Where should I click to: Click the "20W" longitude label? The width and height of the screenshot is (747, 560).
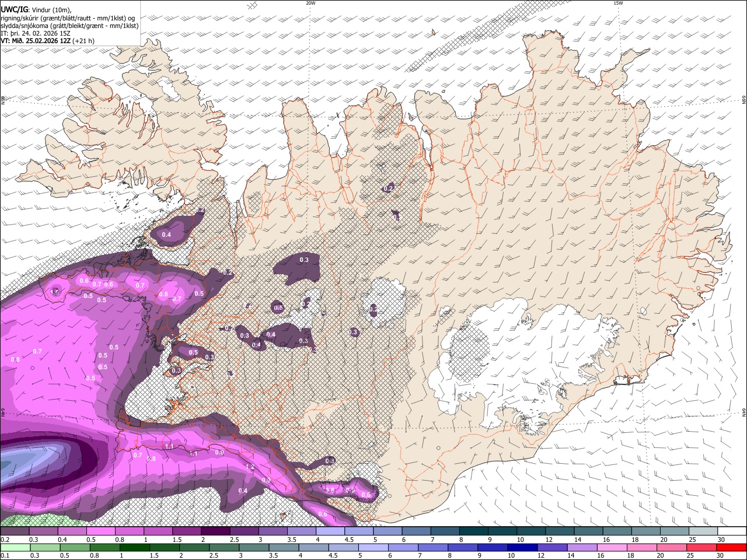[310, 3]
